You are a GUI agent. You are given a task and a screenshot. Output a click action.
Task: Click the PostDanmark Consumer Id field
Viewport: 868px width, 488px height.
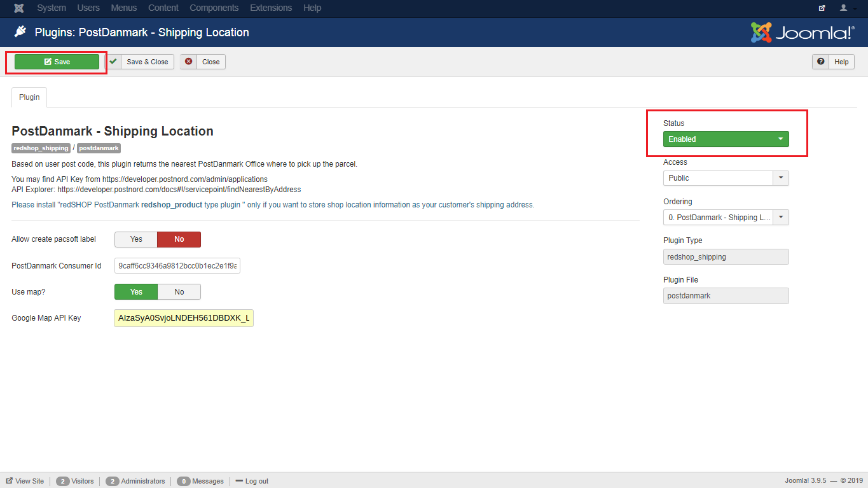pyautogui.click(x=177, y=265)
